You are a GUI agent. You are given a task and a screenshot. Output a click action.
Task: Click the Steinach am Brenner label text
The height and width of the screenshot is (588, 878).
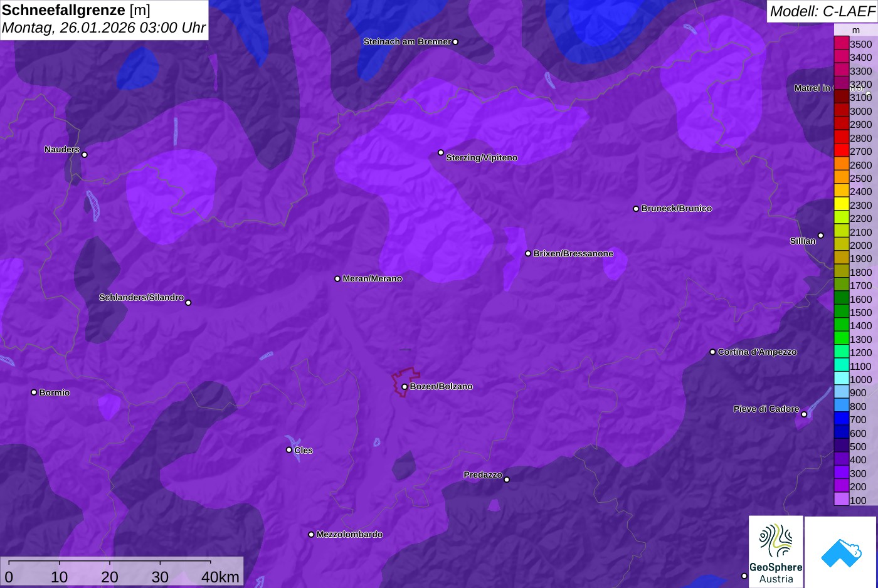(x=408, y=42)
